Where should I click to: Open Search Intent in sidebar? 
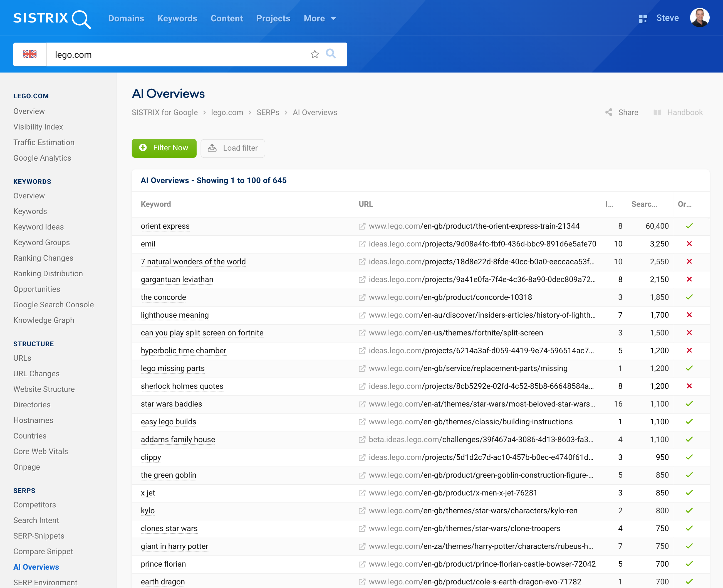coord(36,520)
